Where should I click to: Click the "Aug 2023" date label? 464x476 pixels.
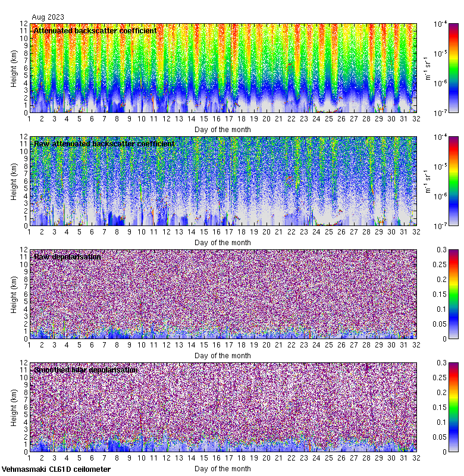(x=48, y=17)
